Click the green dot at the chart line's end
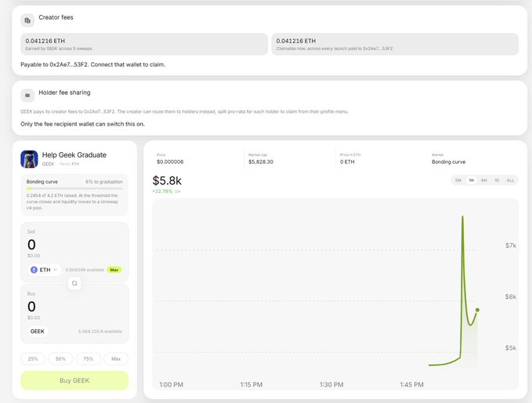This screenshot has height=403, width=532. (477, 310)
